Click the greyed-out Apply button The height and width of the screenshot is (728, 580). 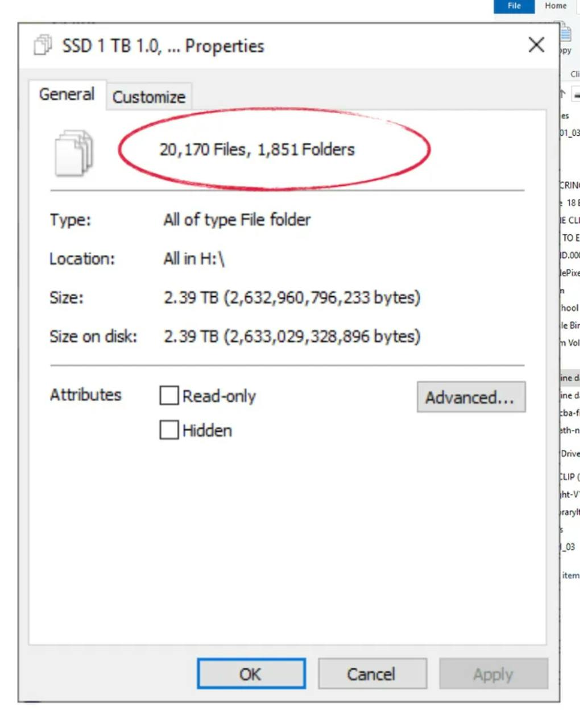click(x=493, y=675)
